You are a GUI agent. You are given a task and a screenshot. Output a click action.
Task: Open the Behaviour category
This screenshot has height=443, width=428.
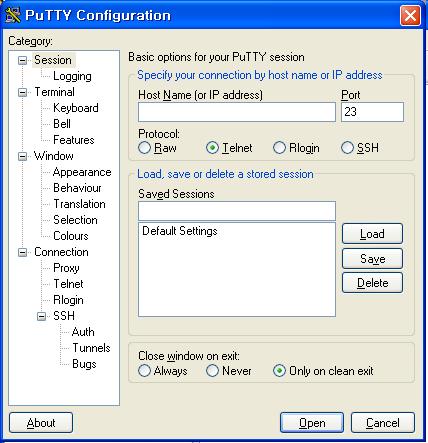tap(77, 188)
